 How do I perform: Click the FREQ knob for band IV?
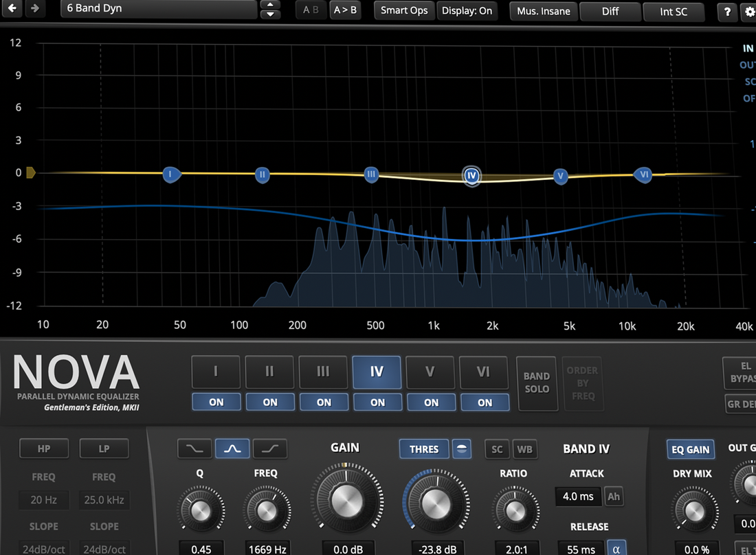tap(267, 510)
